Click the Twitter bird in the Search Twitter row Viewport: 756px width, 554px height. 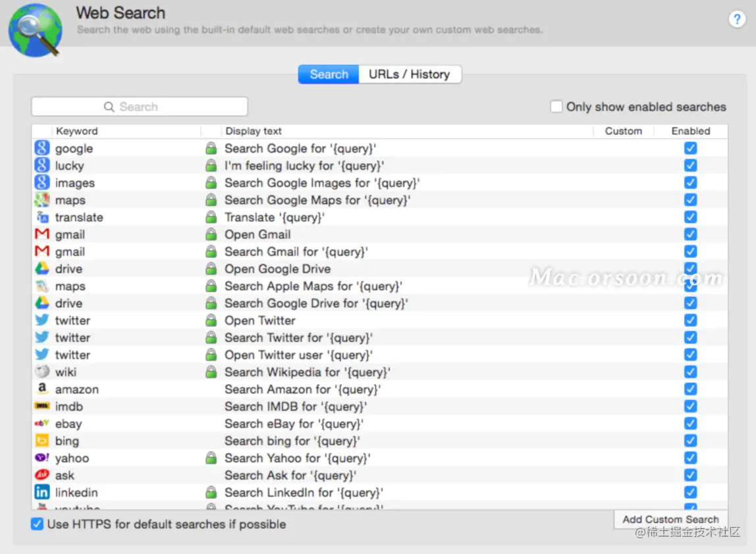42,338
